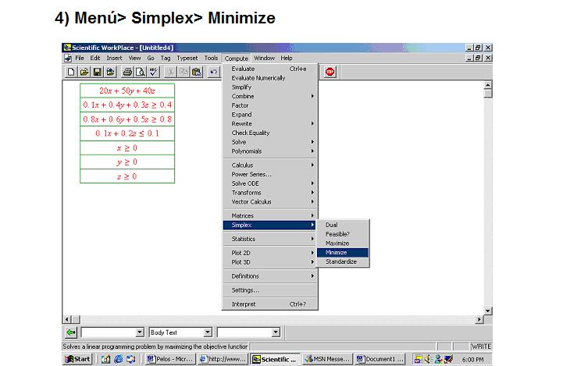
Task: Open the Typeset menu
Action: tap(187, 58)
